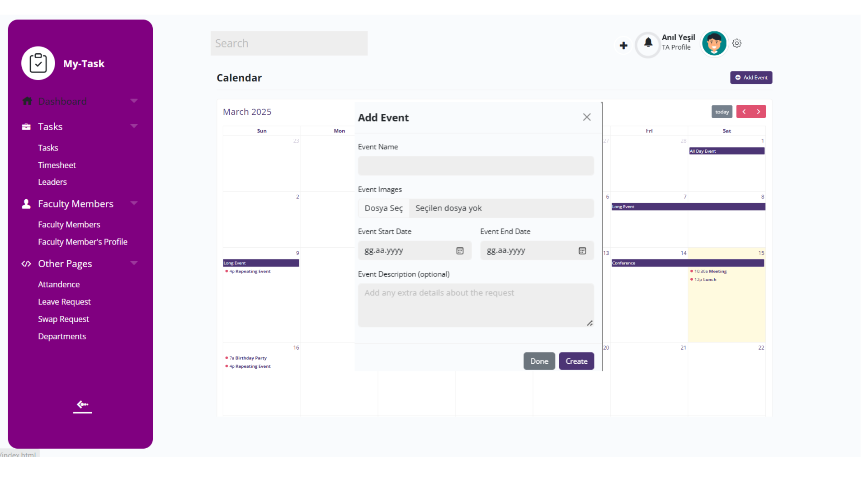Open settings via the gear icon
Image resolution: width=868 pixels, height=488 pixels.
737,43
